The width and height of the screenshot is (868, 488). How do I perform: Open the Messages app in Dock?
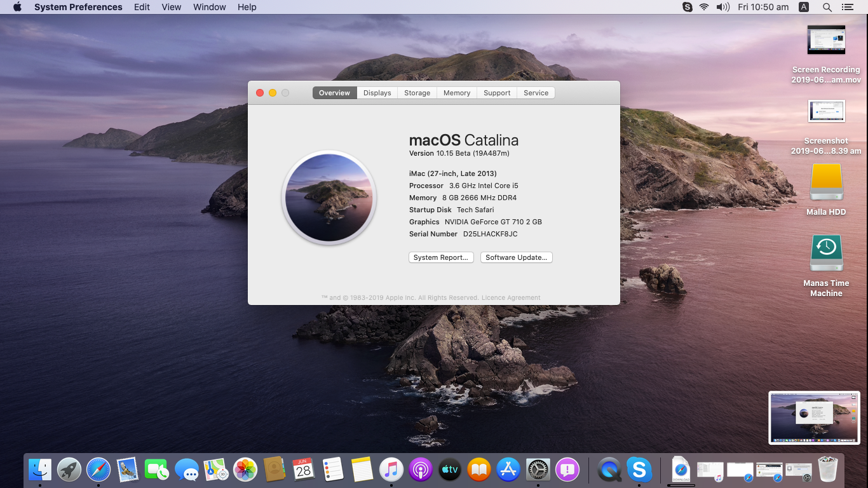coord(187,470)
